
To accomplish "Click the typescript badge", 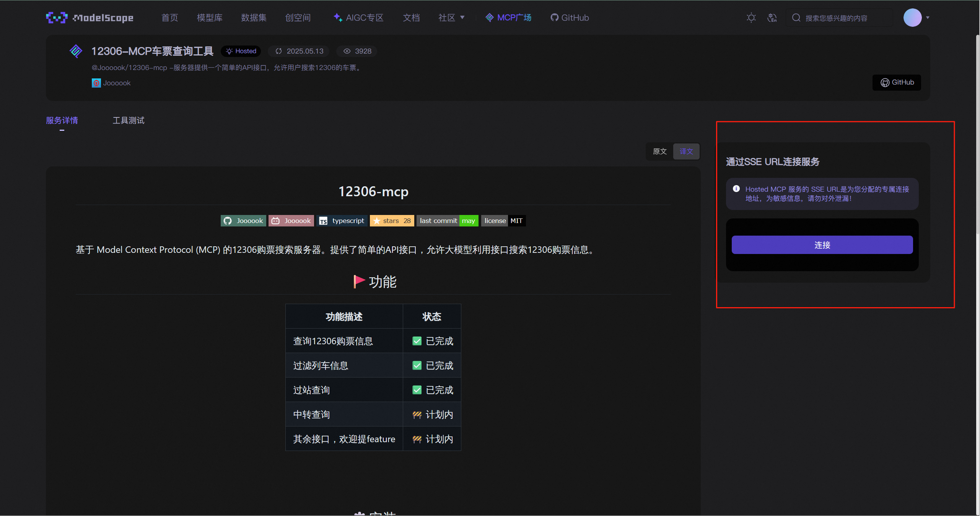I will coord(343,221).
